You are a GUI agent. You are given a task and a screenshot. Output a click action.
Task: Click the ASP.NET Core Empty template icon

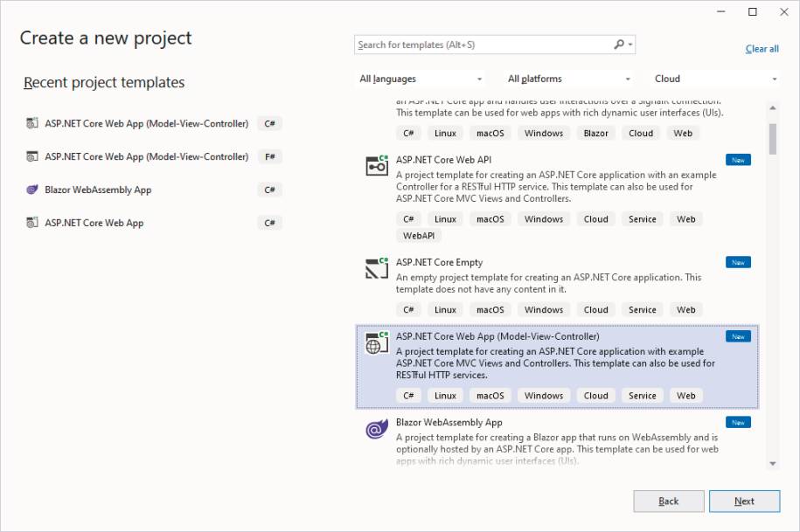coord(377,268)
